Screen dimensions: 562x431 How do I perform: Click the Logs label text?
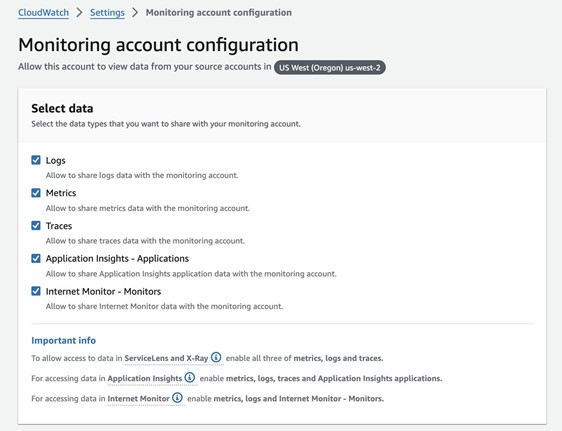point(56,160)
